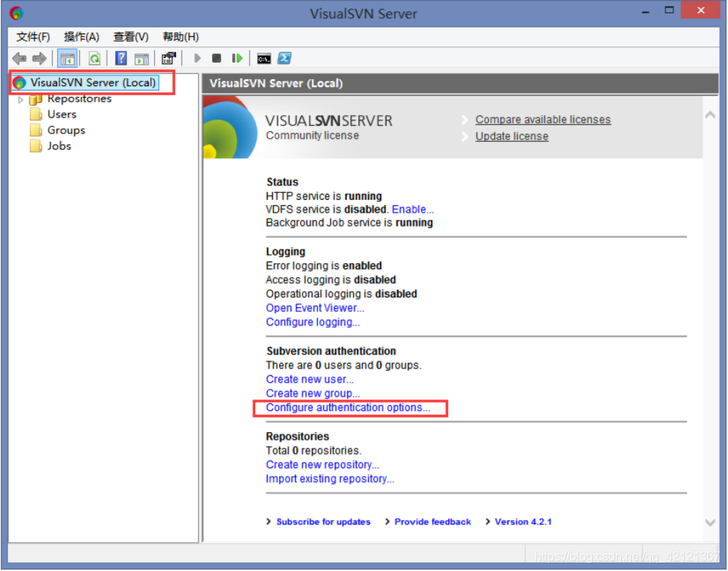Toggle the show/hide console tree icon
This screenshot has width=728, height=571.
click(67, 59)
